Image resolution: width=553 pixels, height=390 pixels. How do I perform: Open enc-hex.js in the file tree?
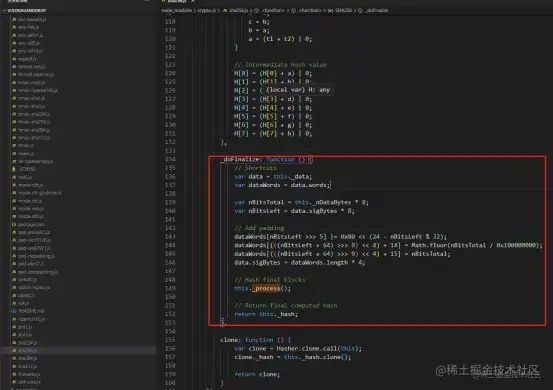pos(28,27)
